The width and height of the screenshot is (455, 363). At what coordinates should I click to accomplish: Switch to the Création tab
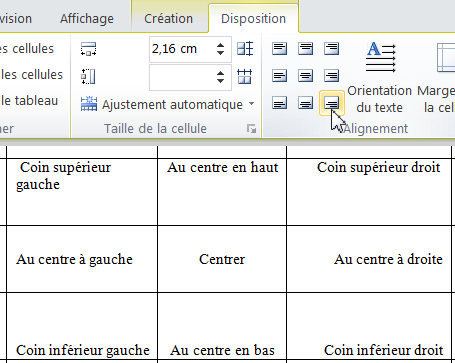(x=168, y=19)
